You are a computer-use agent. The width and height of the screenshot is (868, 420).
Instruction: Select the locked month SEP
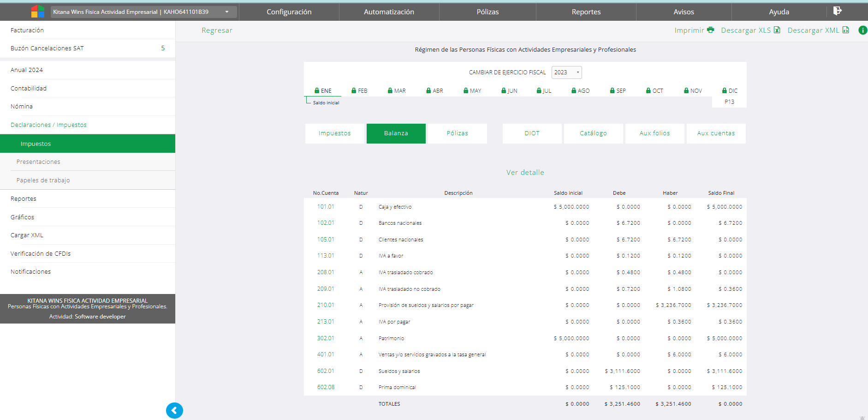tap(618, 91)
